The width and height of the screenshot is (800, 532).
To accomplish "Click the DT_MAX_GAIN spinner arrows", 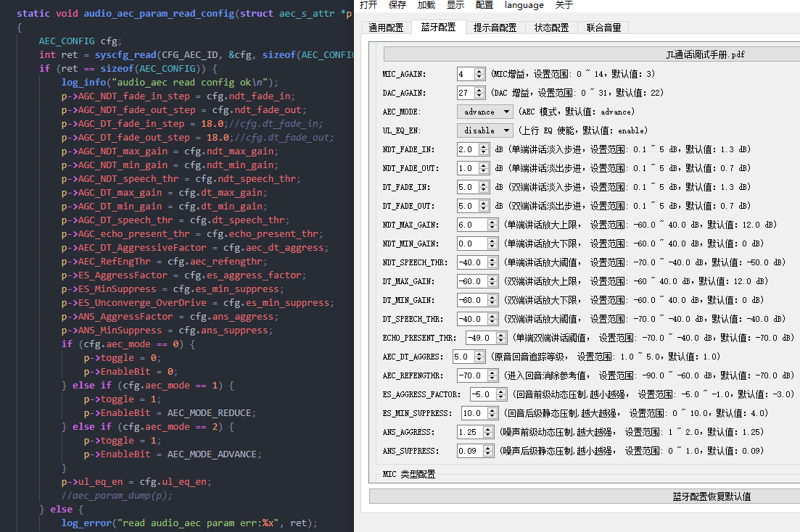I will pos(492,281).
